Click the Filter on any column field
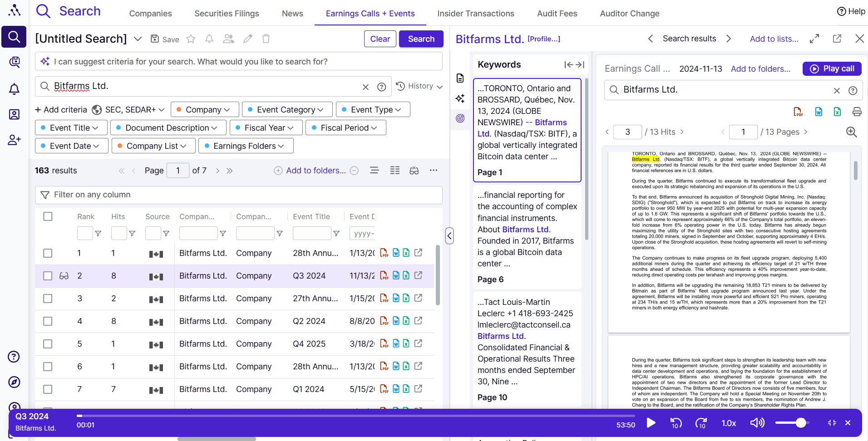The width and height of the screenshot is (868, 441). (239, 195)
